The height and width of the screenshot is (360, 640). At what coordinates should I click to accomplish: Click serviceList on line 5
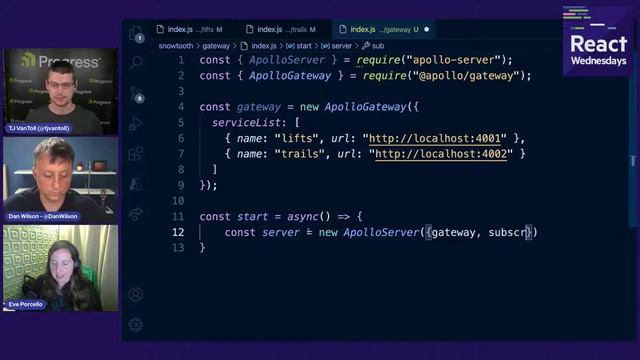246,122
